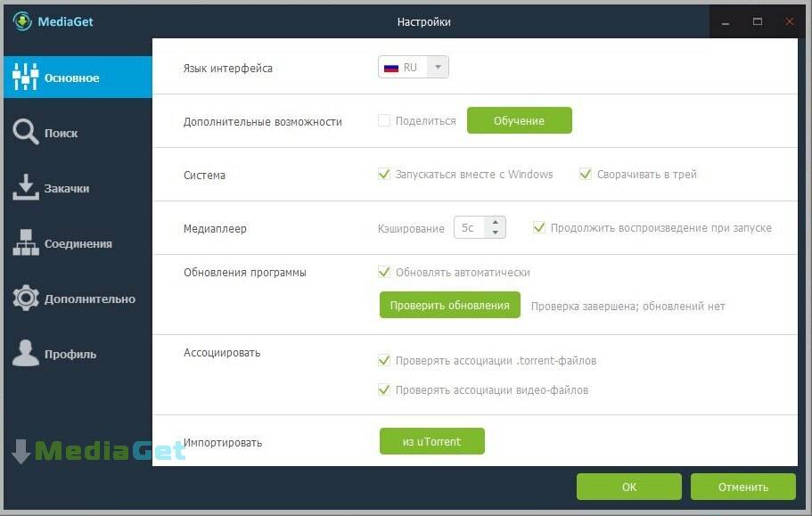Open the Профиль user icon
This screenshot has height=516, width=812.
point(25,354)
